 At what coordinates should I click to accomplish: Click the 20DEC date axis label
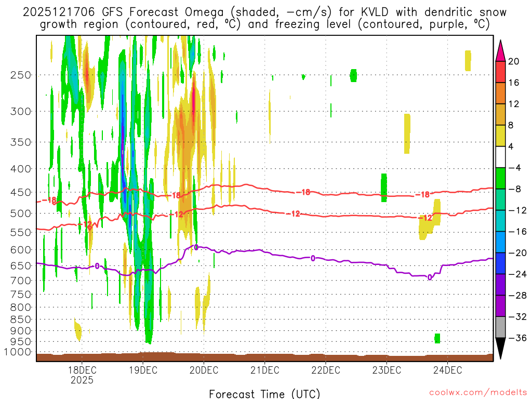pos(204,370)
